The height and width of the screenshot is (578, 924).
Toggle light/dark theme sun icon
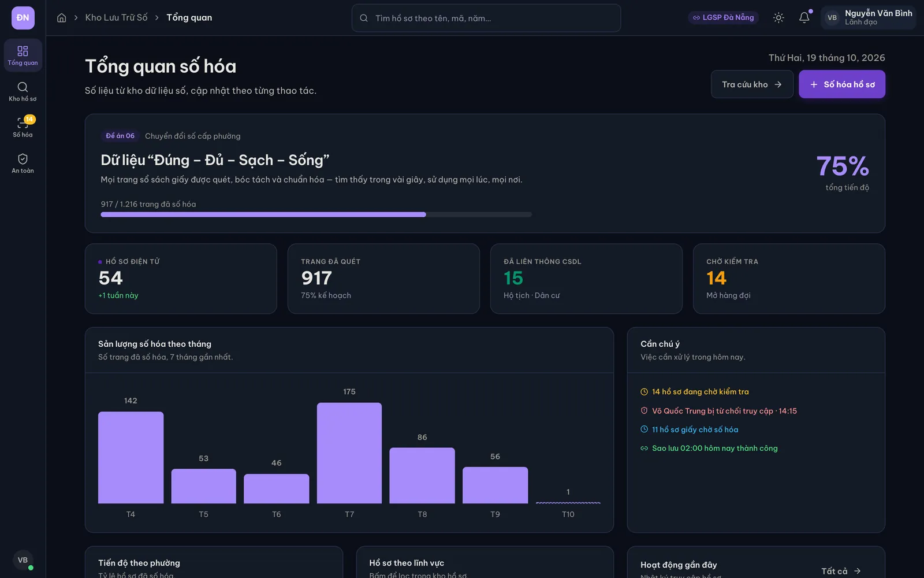pos(778,18)
